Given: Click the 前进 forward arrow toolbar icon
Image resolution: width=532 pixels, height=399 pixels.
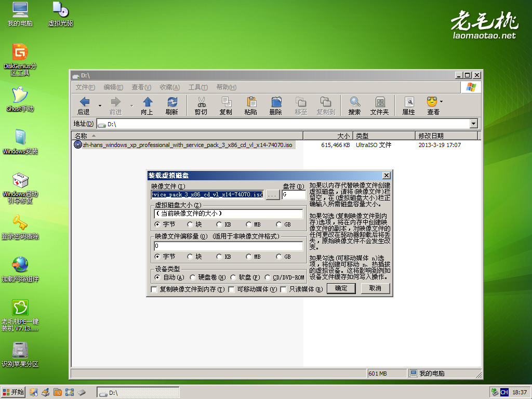Looking at the screenshot, I should [116, 105].
